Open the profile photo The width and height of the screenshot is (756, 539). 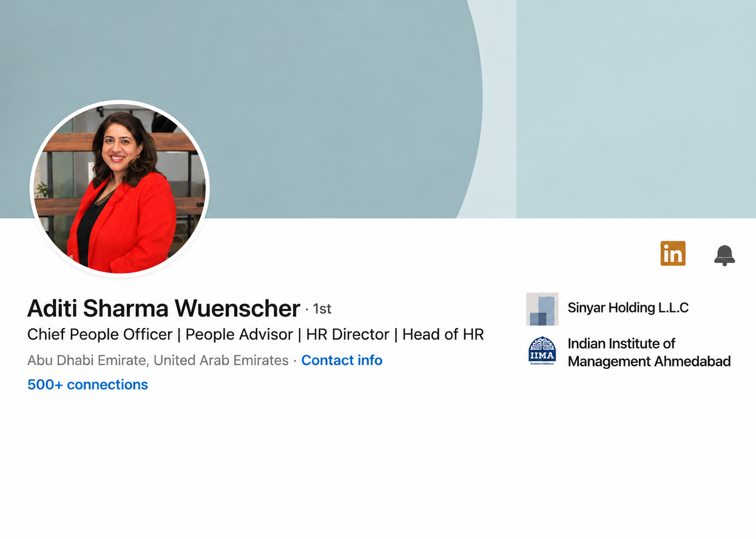click(120, 188)
